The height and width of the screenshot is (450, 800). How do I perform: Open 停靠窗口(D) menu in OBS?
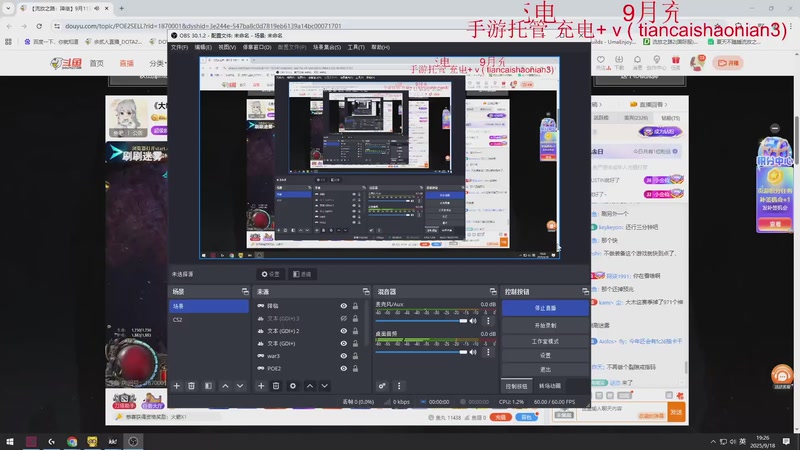257,47
